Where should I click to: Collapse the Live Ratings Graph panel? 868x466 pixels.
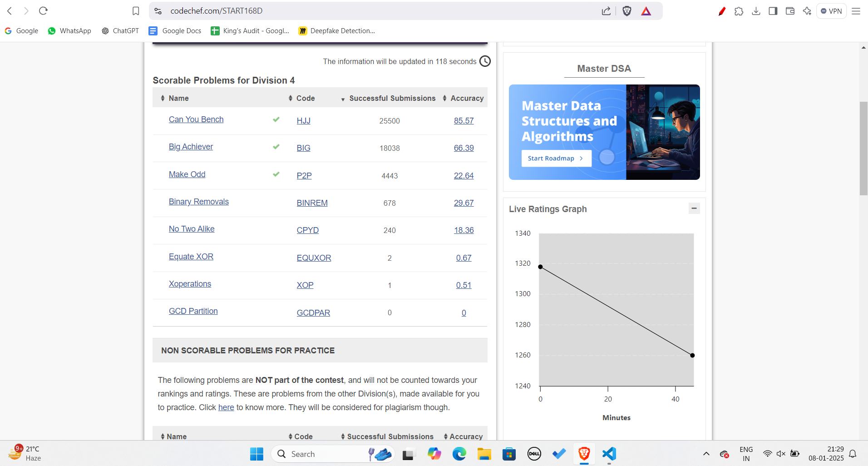tap(694, 208)
